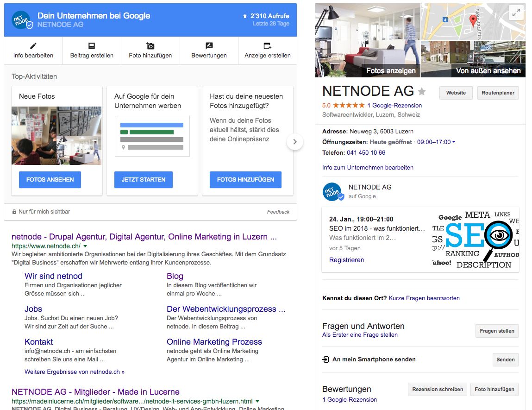
Task: Click the Neue Fotos collage thumbnail
Action: [x=56, y=136]
